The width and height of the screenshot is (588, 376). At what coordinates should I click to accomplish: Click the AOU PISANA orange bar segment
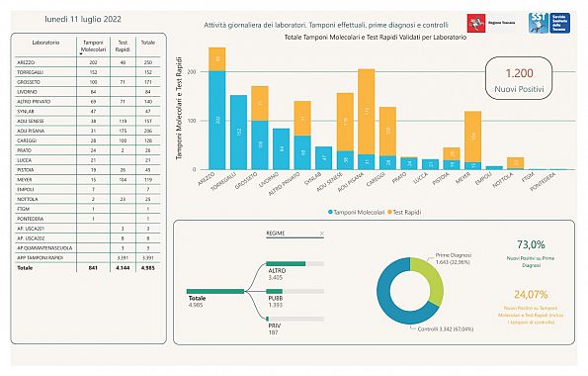(x=367, y=112)
